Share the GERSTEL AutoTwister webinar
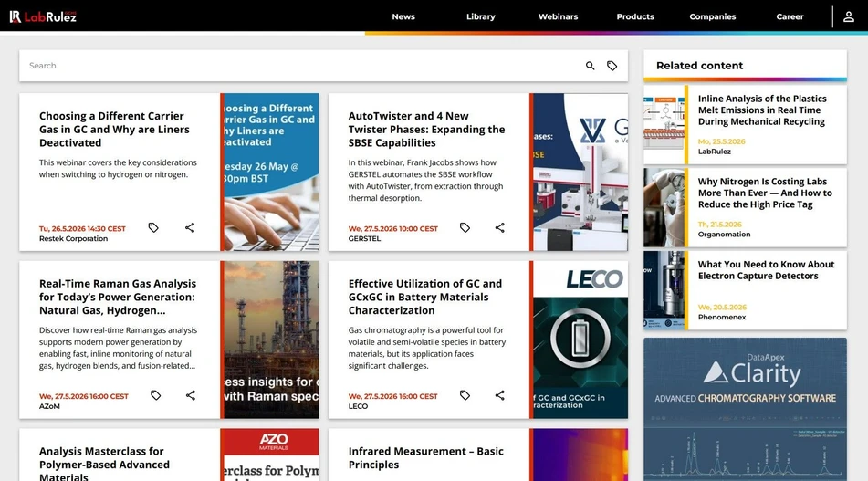 click(500, 227)
